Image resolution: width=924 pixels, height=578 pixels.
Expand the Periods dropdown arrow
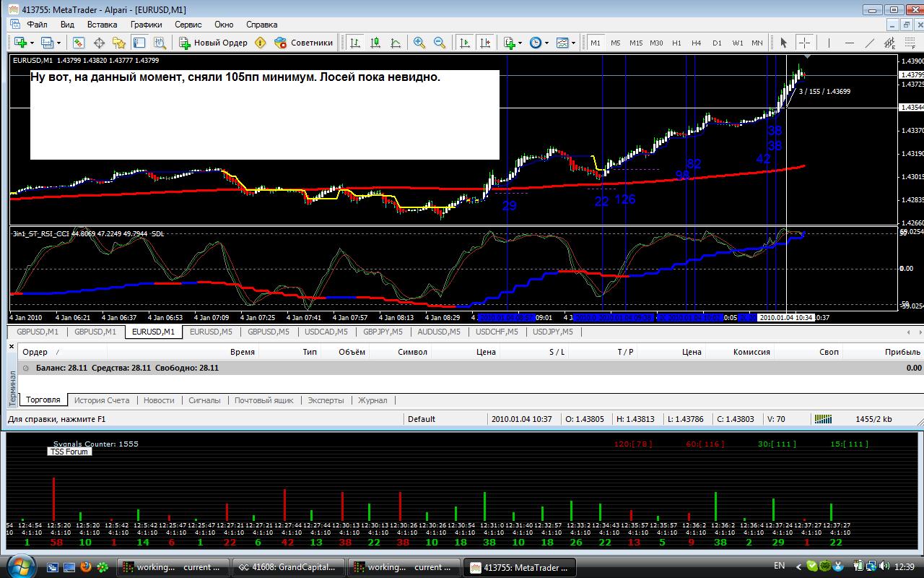pos(546,43)
